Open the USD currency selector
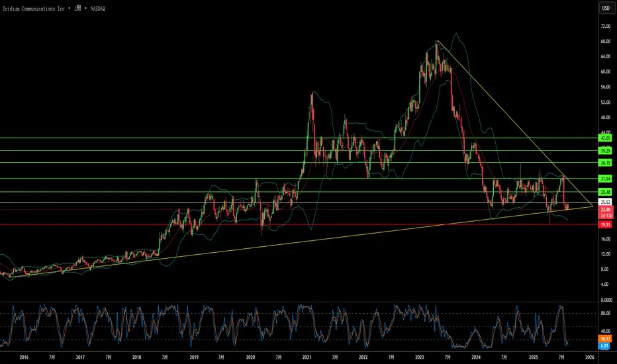Screen dimensions: 617x364 point(606,8)
